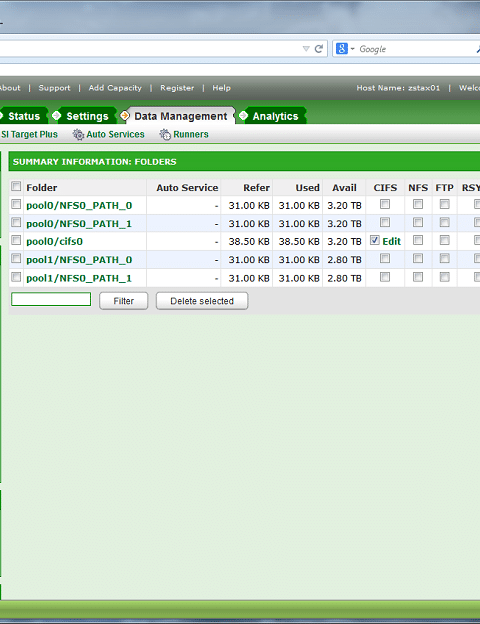Enable NFS for pool0/NFS0_PATH_0
Screen dimensions: 480x624
(418, 204)
